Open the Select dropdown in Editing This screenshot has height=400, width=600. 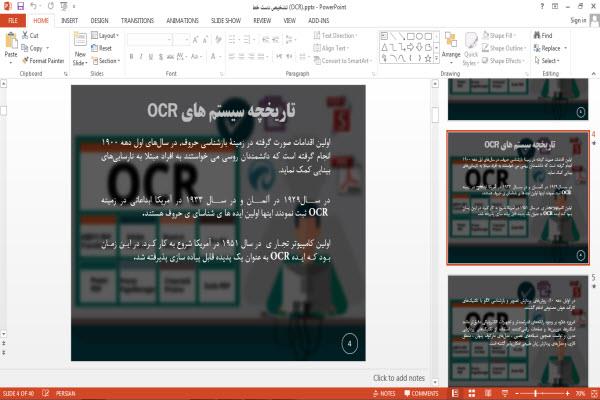click(x=547, y=60)
